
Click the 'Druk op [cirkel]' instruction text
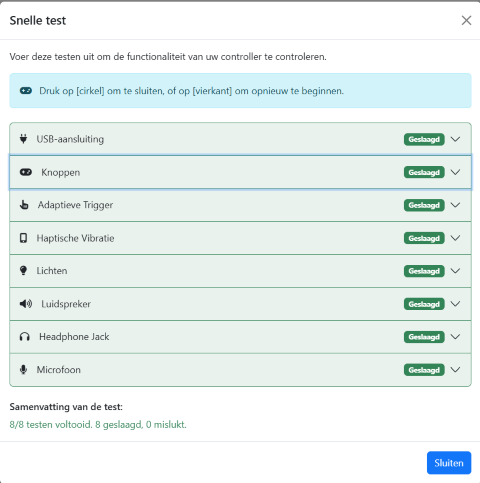point(191,91)
